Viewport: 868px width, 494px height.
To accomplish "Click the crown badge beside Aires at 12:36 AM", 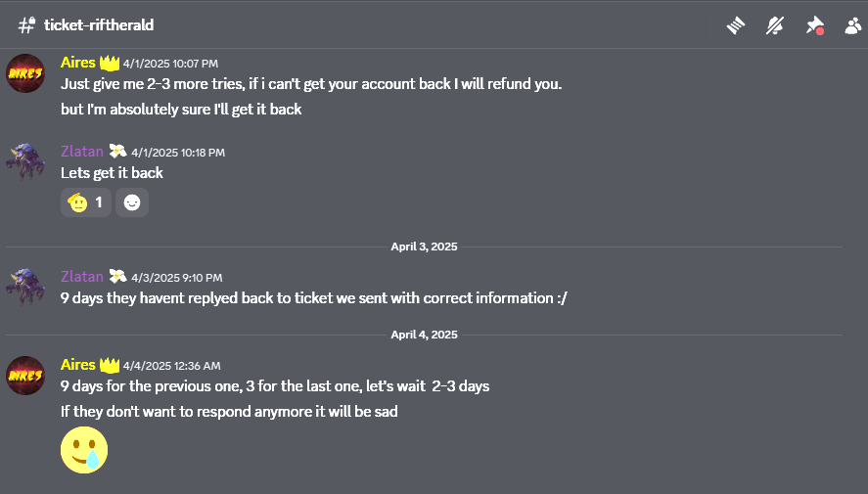I will [109, 365].
